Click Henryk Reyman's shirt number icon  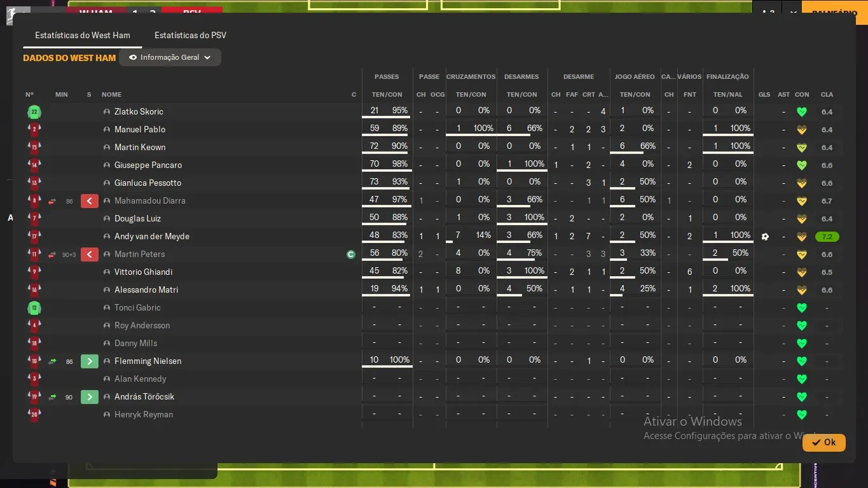34,415
